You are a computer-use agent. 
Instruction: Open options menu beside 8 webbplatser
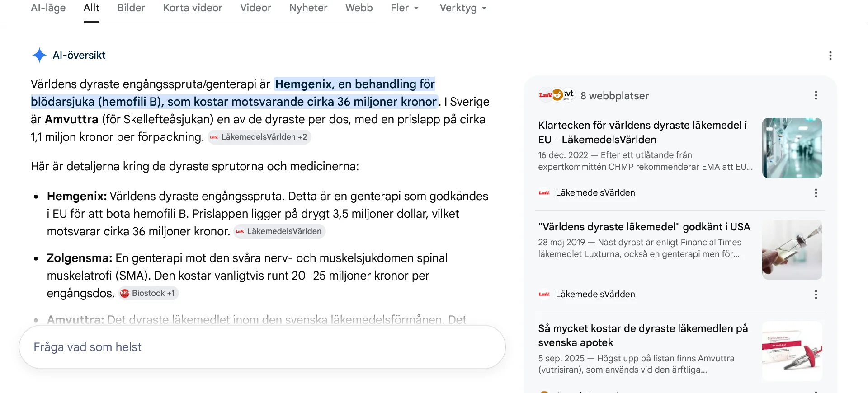pyautogui.click(x=816, y=95)
